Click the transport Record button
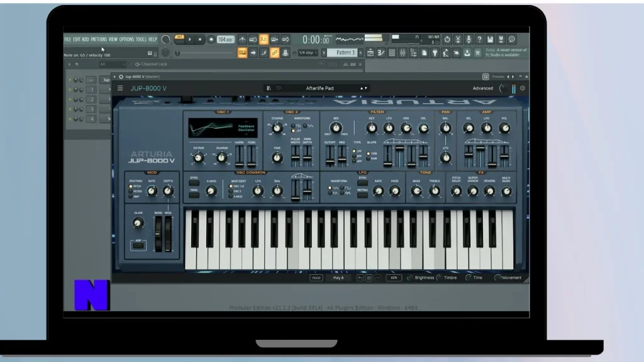This screenshot has height=362, width=644. coord(211,40)
